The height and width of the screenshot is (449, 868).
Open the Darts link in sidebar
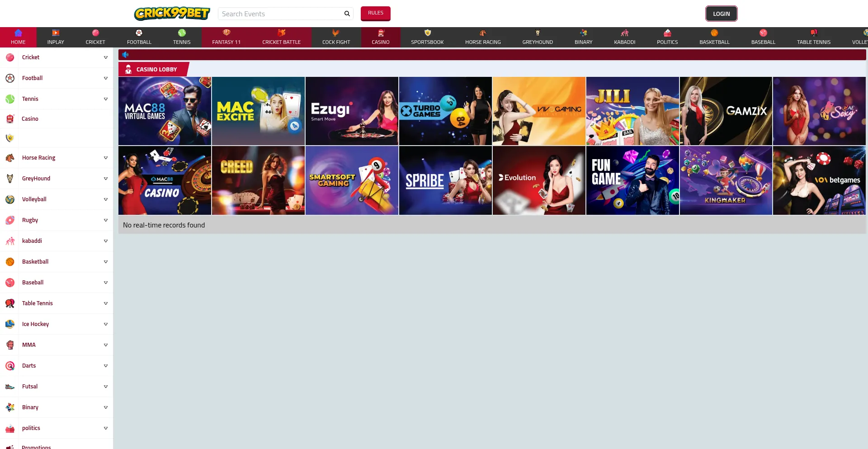coord(29,366)
